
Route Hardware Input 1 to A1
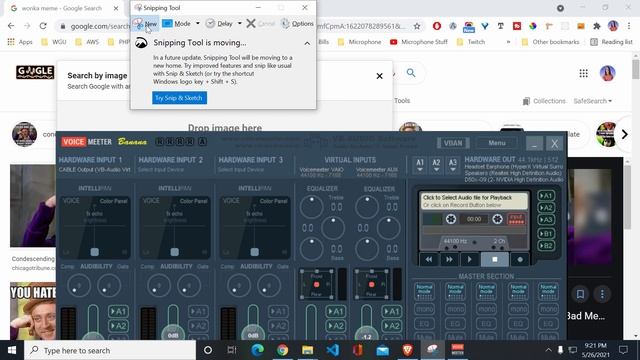coord(118,312)
